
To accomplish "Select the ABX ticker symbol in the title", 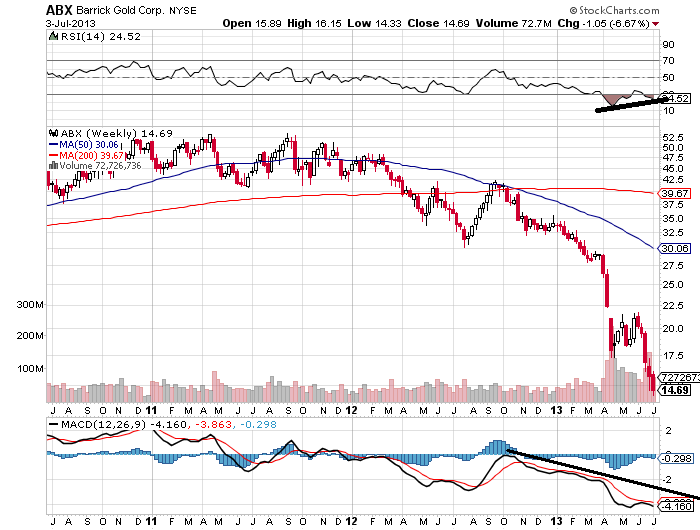I will 59,10.
